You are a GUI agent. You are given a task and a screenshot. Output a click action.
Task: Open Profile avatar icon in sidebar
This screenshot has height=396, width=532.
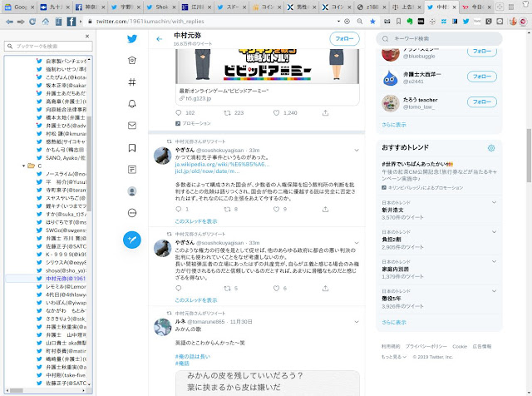(132, 191)
